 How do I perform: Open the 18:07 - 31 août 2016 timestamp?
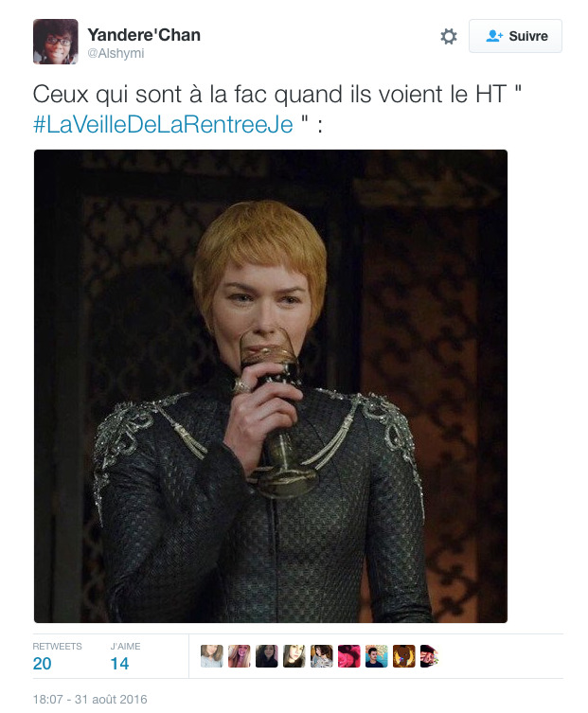click(90, 699)
